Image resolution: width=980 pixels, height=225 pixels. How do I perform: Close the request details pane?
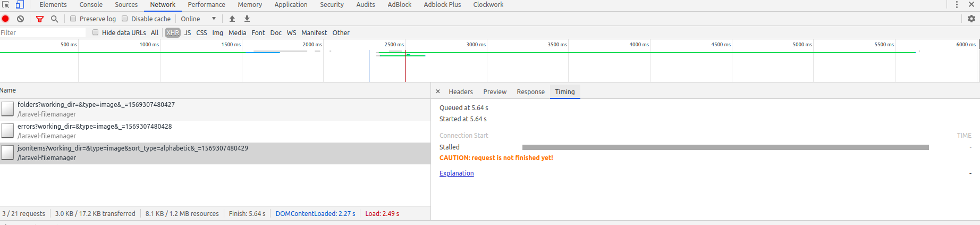click(x=438, y=91)
